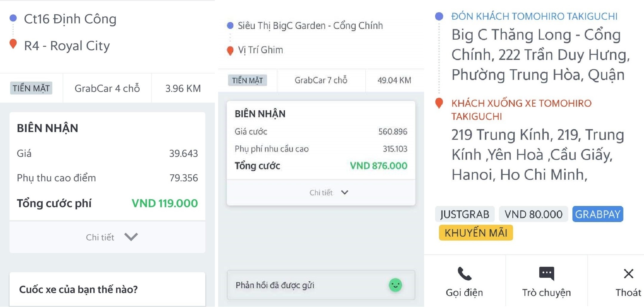This screenshot has width=644, height=307.
Task: Select the TIỀN MẶT payment tab
Action: click(x=31, y=88)
